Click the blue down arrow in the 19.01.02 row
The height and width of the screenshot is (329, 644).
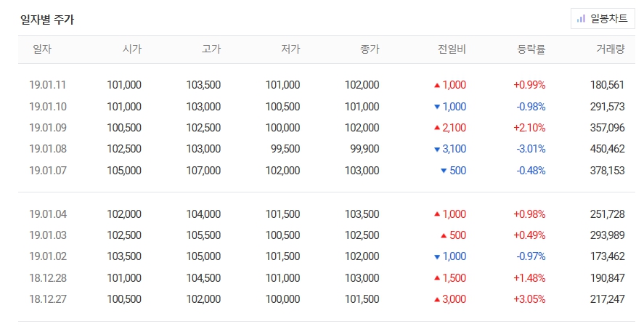tap(437, 257)
